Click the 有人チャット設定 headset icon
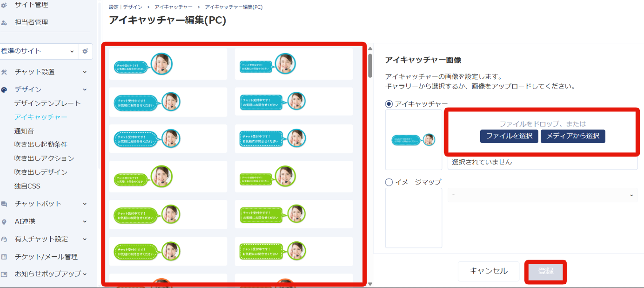The width and height of the screenshot is (644, 288). [4, 239]
